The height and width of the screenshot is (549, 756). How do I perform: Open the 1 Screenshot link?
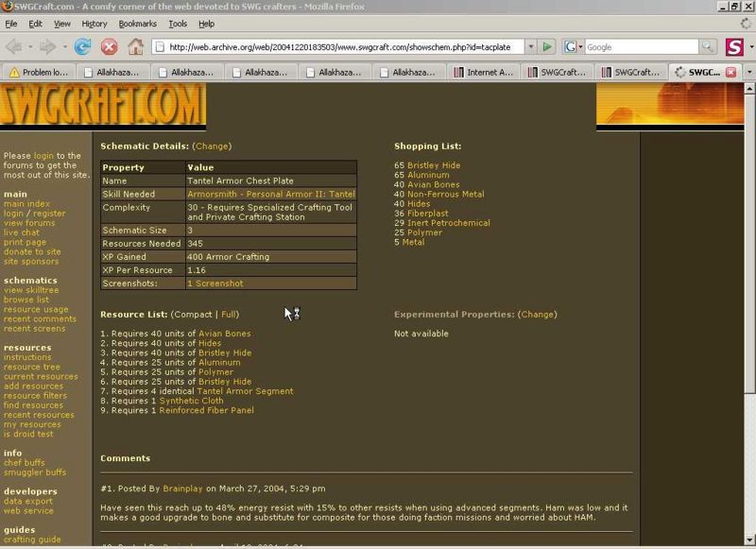click(215, 283)
